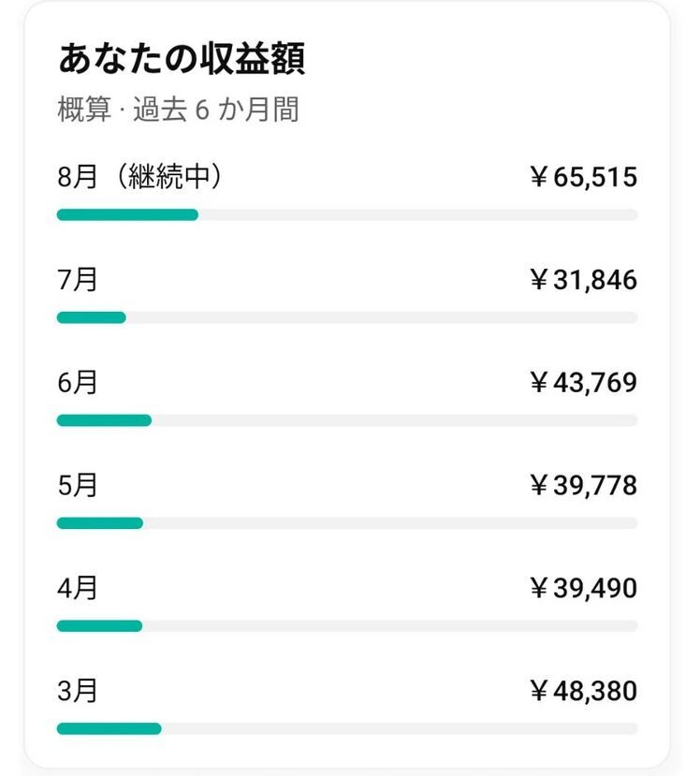Select the ¥65,515 earnings amount
Image resolution: width=700 pixels, height=776 pixels.
click(583, 177)
